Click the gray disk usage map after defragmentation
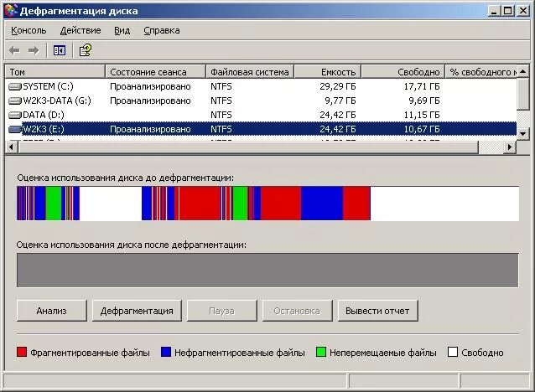The image size is (535, 392). pyautogui.click(x=267, y=270)
